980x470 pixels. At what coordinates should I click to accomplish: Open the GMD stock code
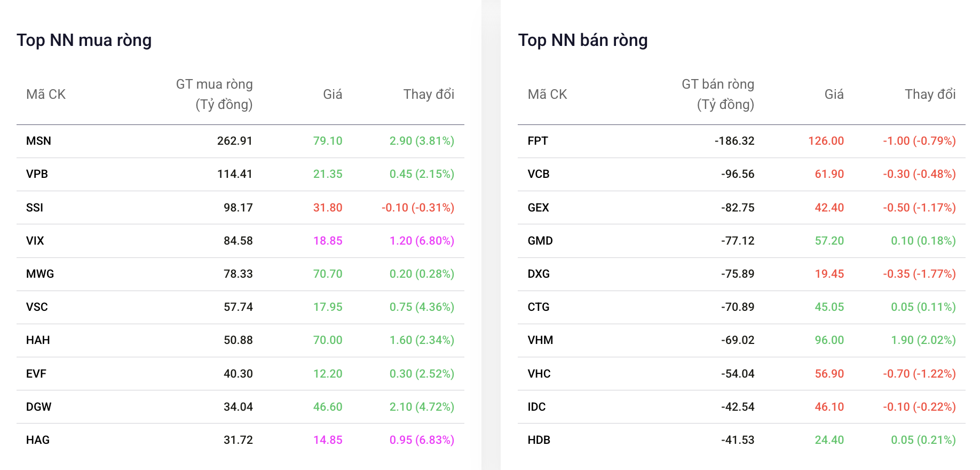(x=540, y=241)
